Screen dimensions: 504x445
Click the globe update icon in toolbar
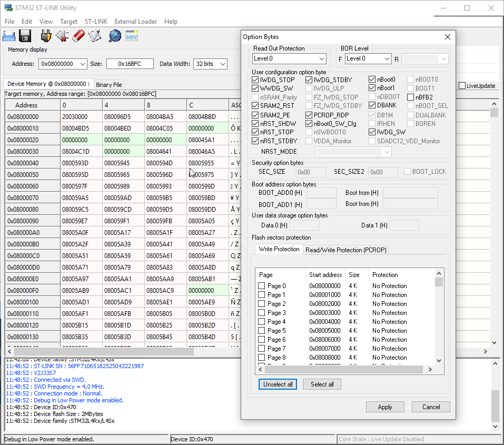click(x=115, y=36)
